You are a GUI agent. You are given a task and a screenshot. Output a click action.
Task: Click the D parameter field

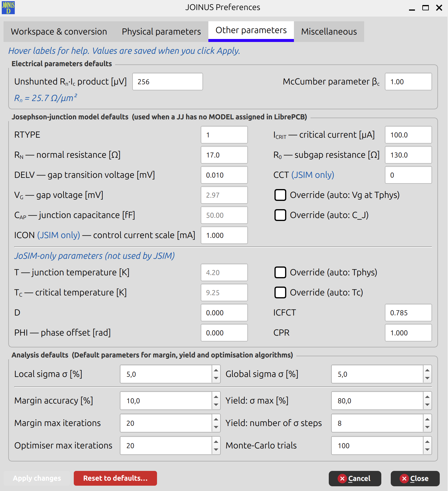224,313
